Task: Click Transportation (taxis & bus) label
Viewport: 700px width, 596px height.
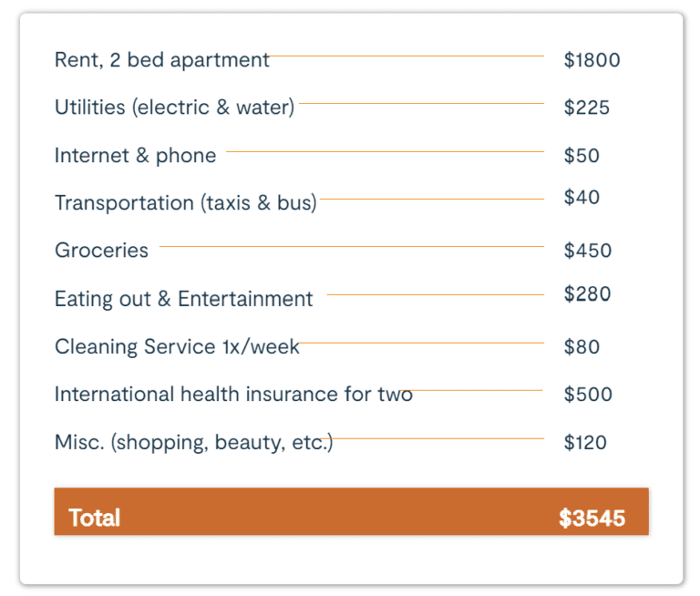Action: click(186, 202)
